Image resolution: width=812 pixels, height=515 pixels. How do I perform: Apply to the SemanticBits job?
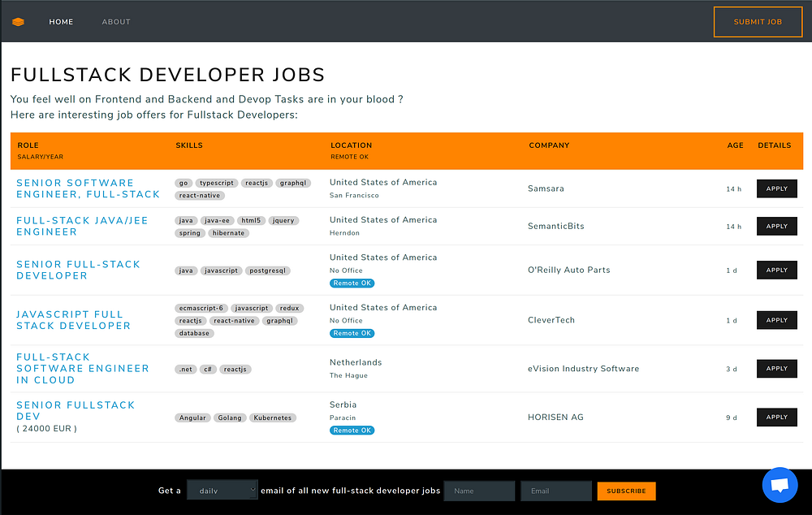point(776,226)
